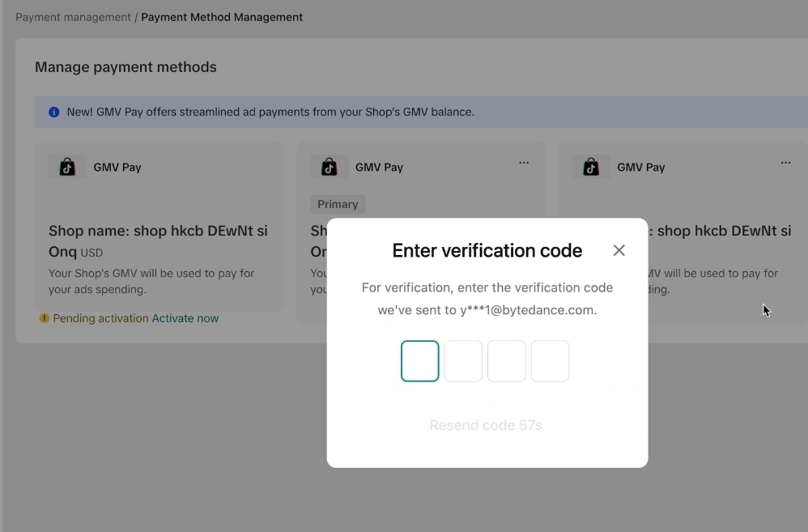Screen dimensions: 808x532
Task: Focus the third verification code digit box
Action: pyautogui.click(x=507, y=361)
